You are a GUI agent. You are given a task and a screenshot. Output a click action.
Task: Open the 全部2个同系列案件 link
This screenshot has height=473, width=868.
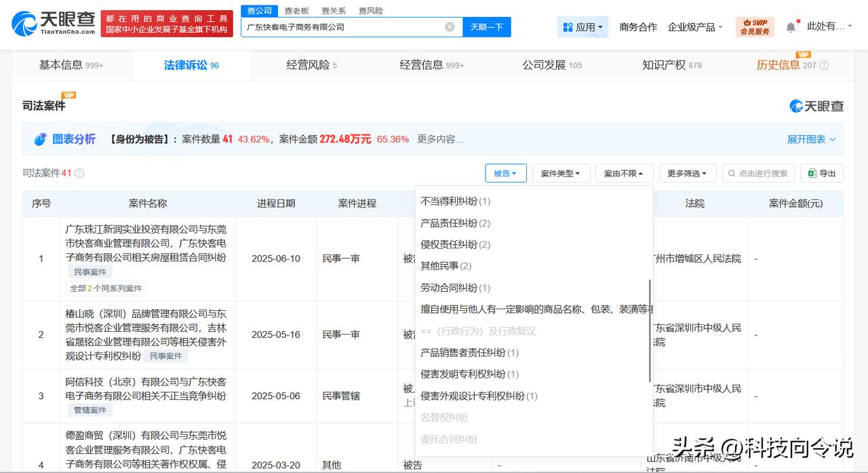pos(106,288)
